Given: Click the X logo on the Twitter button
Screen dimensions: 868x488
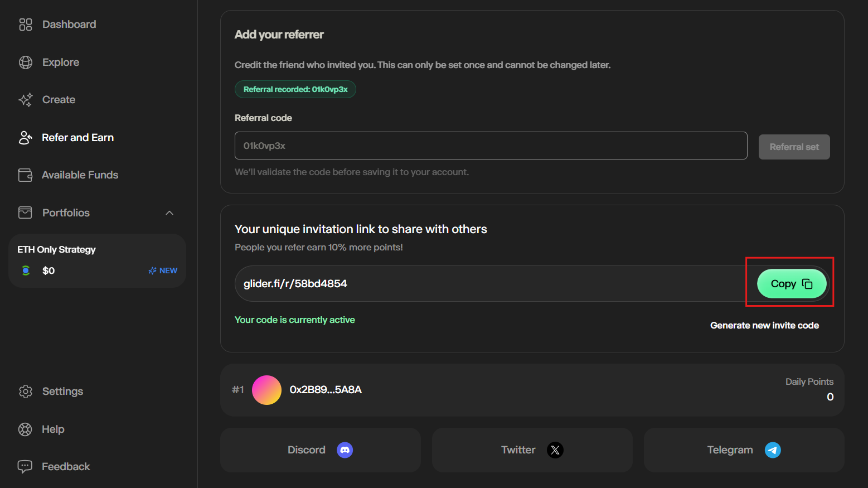Looking at the screenshot, I should click(555, 450).
